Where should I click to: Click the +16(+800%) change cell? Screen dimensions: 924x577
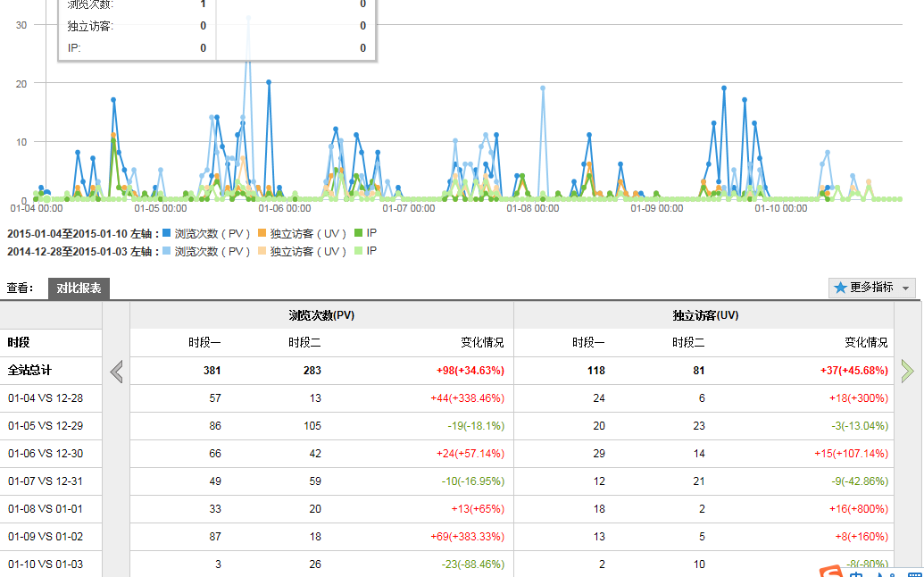point(859,509)
